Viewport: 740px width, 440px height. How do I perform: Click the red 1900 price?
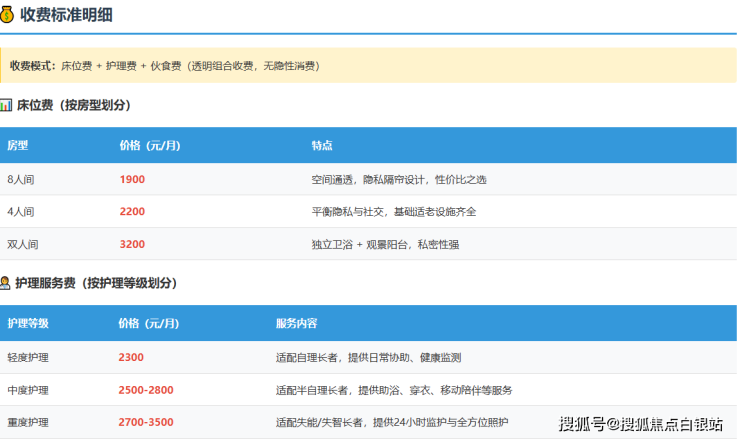click(x=132, y=180)
